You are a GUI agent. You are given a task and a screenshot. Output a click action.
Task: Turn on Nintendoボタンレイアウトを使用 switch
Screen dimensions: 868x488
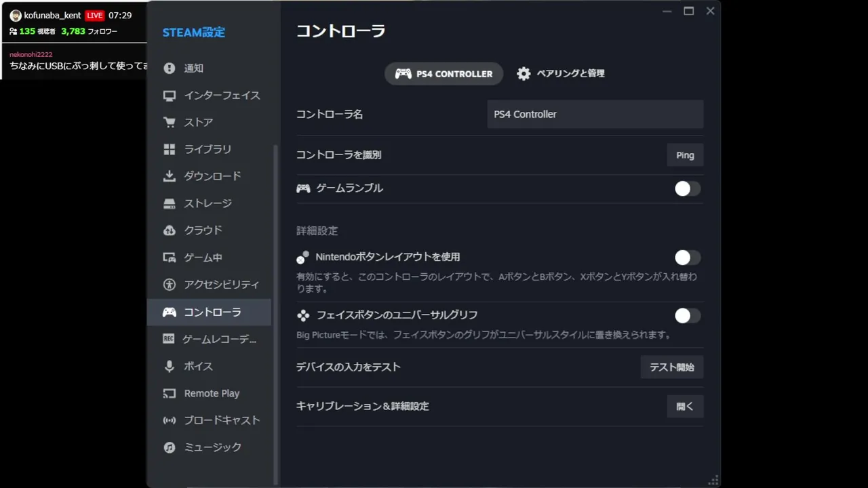(688, 258)
